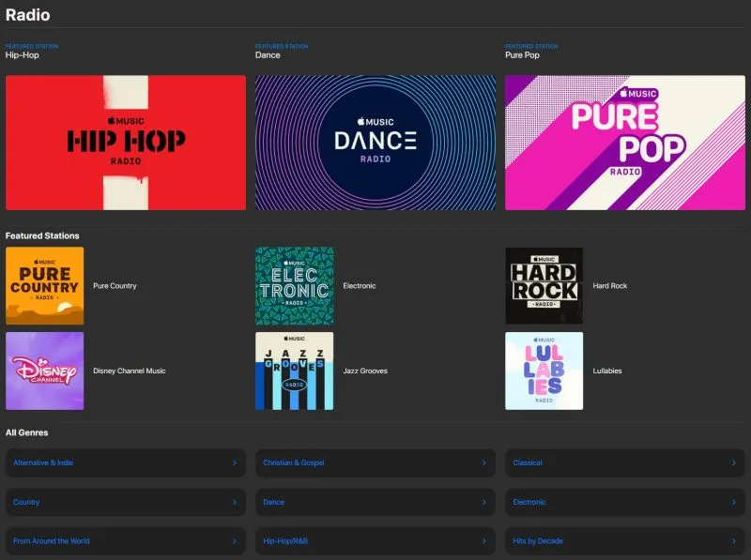Expand the Classical genre chevron

point(736,462)
